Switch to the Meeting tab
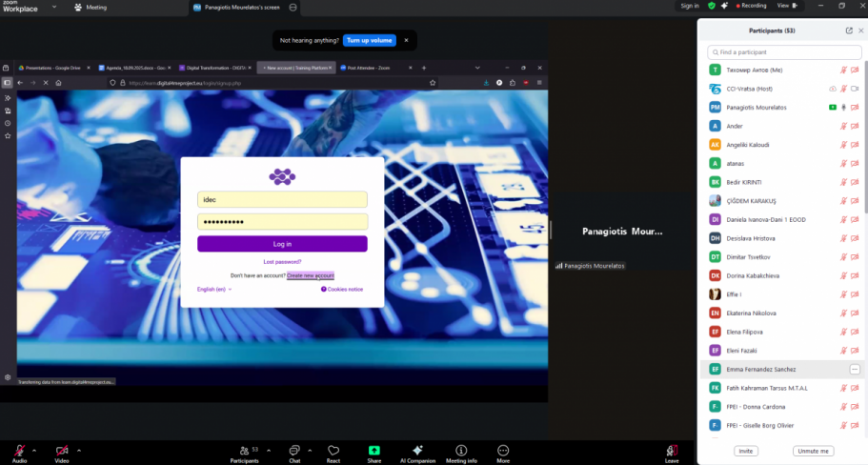The height and width of the screenshot is (465, 868). 91,7
